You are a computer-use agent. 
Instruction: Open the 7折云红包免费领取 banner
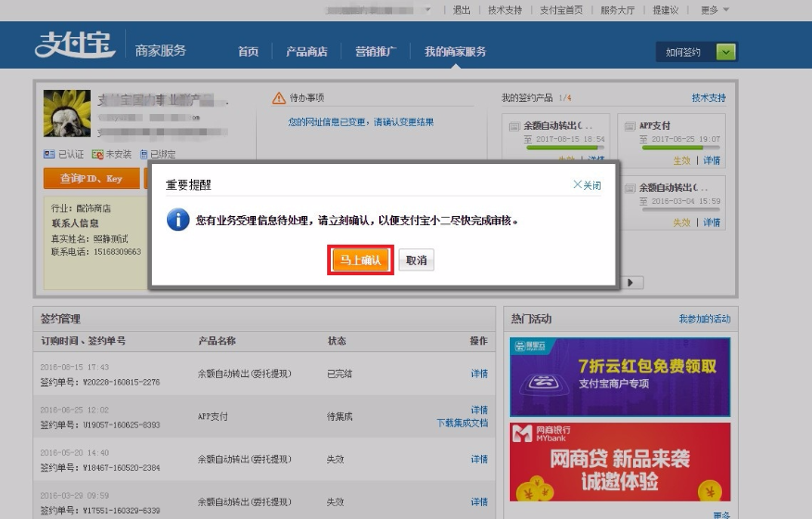[620, 377]
